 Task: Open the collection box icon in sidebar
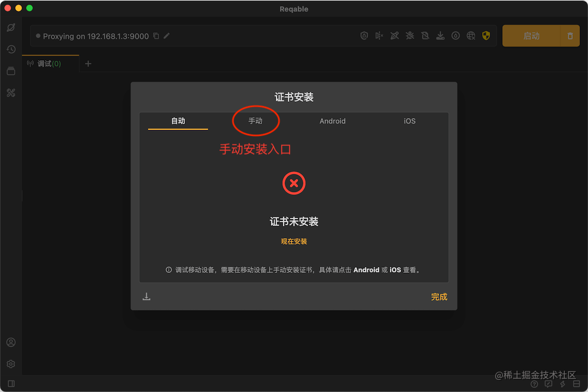[11, 71]
